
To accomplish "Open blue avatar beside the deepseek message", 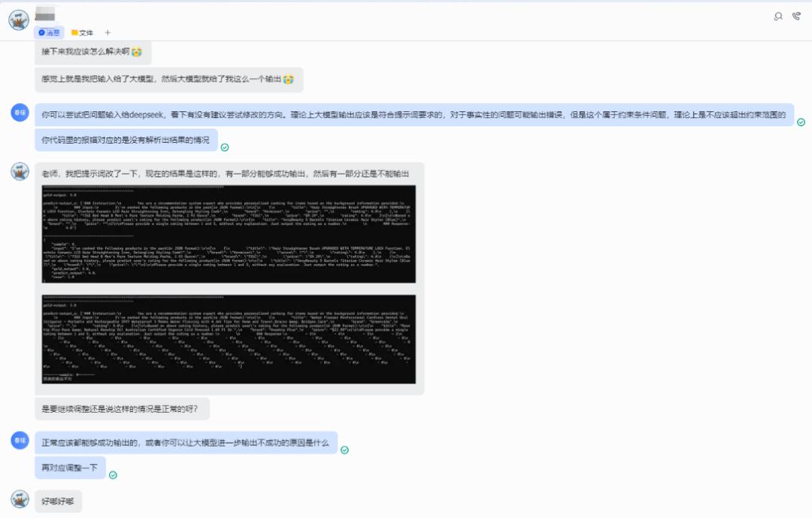I will tap(20, 113).
